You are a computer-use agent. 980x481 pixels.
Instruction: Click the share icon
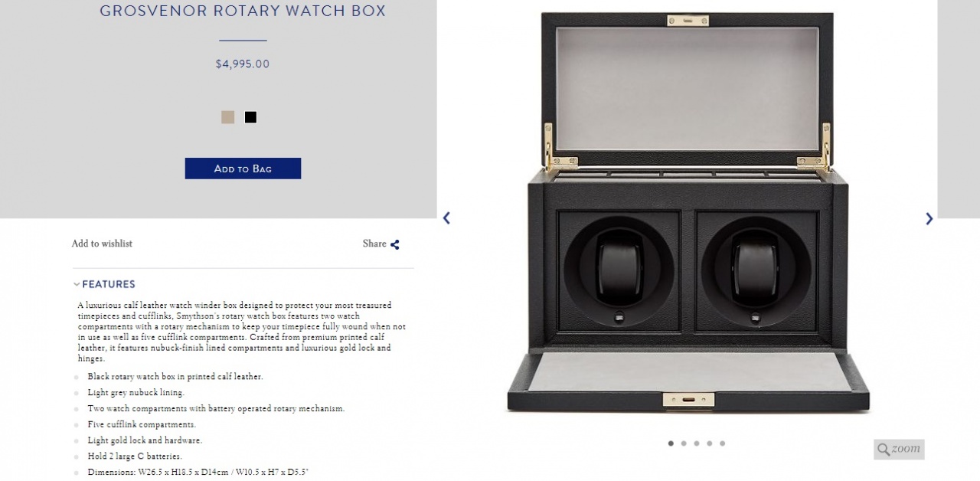395,244
